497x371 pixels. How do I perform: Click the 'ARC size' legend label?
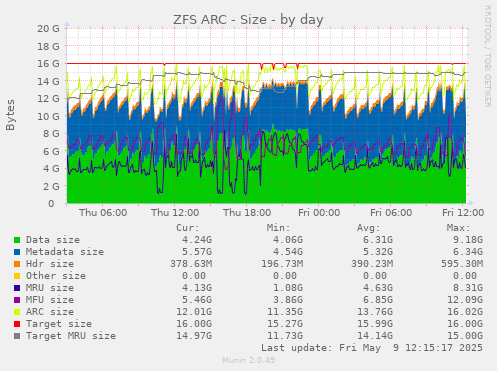(50, 312)
